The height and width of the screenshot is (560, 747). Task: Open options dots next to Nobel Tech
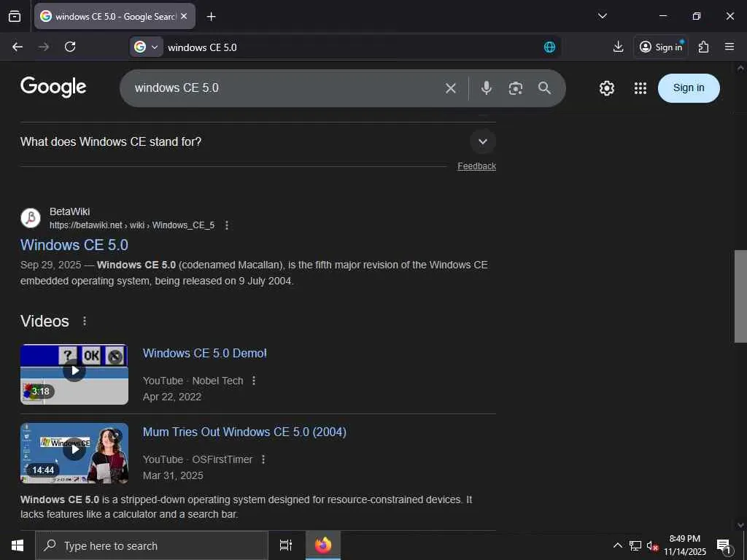tap(254, 381)
